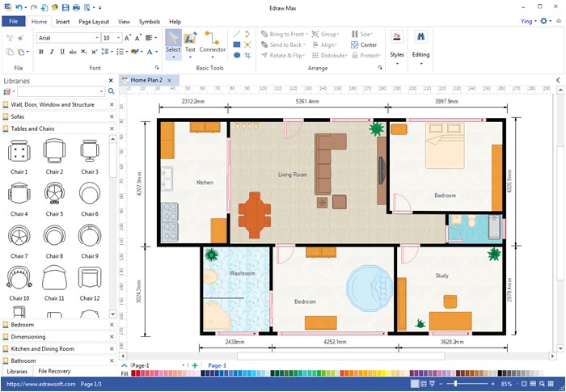Viewport: 566px width, 392px height.
Task: Choose the Text tool
Action: pos(190,42)
